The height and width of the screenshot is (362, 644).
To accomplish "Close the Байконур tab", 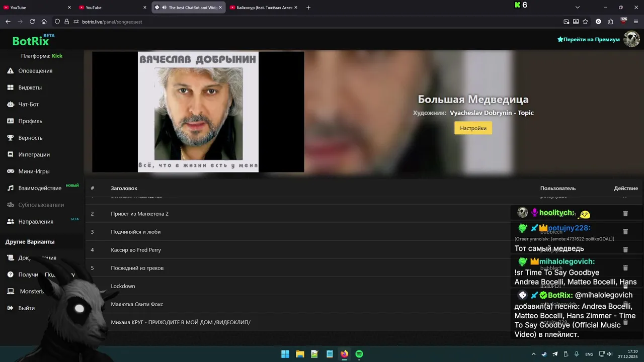I will pos(296,8).
